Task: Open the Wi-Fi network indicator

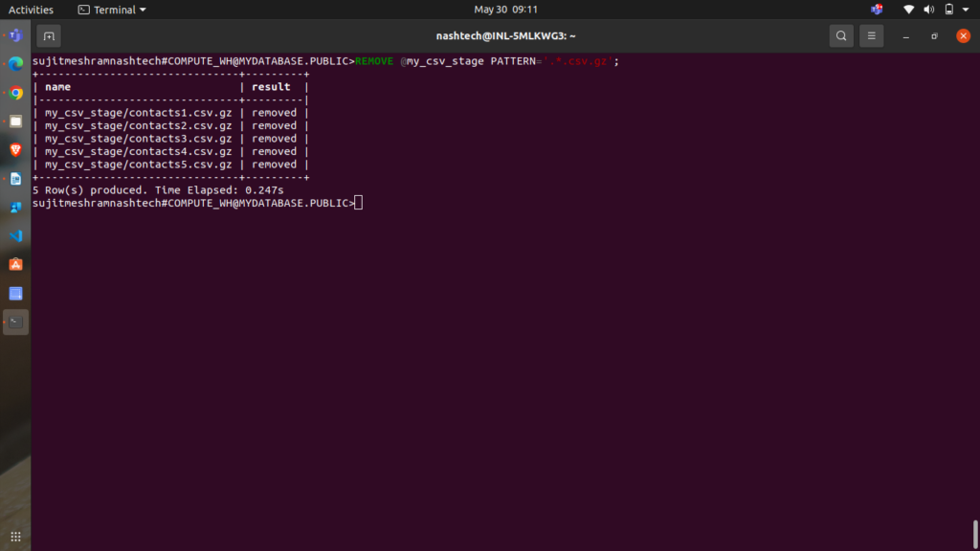Action: coord(908,10)
